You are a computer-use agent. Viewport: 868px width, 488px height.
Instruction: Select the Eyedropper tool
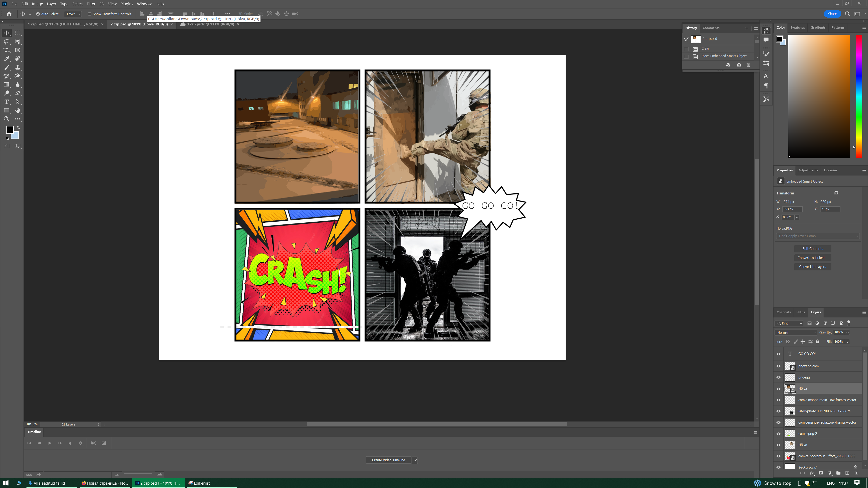pyautogui.click(x=6, y=59)
